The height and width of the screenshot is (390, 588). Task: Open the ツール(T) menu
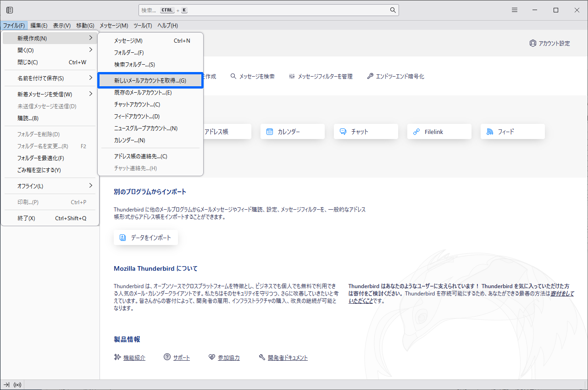coord(143,26)
